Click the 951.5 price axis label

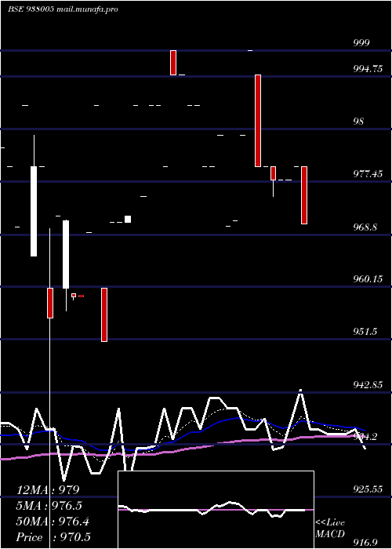(x=365, y=331)
